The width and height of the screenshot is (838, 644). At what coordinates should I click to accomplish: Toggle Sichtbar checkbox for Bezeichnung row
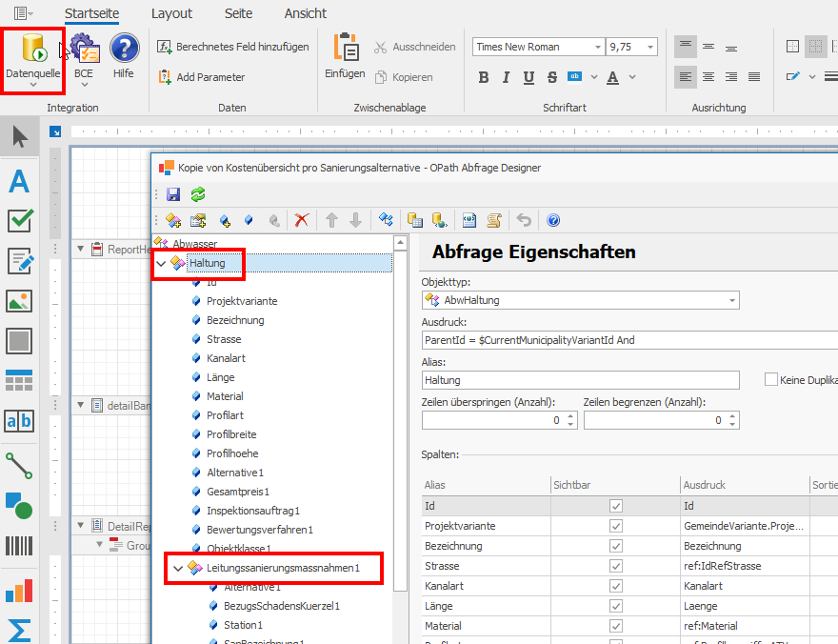616,546
